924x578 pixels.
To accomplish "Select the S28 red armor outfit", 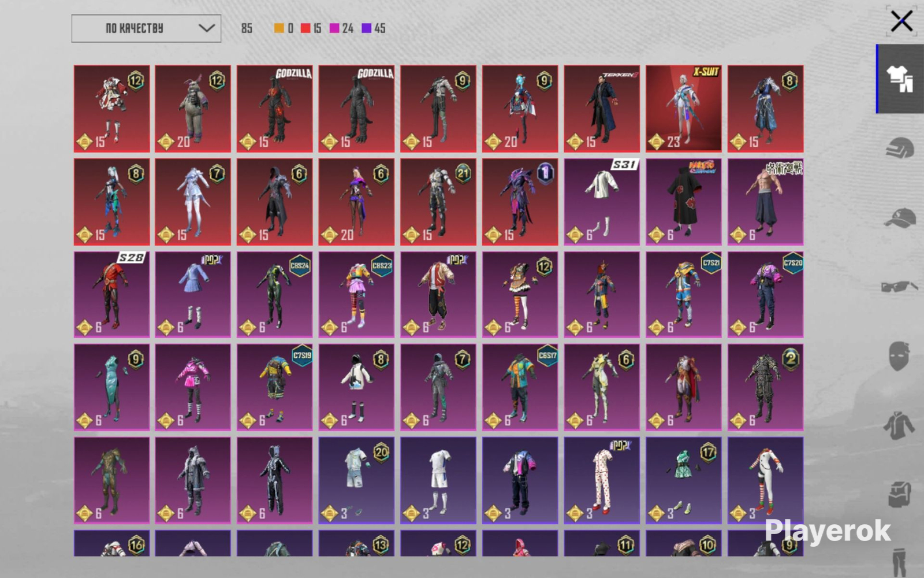I will pos(111,295).
